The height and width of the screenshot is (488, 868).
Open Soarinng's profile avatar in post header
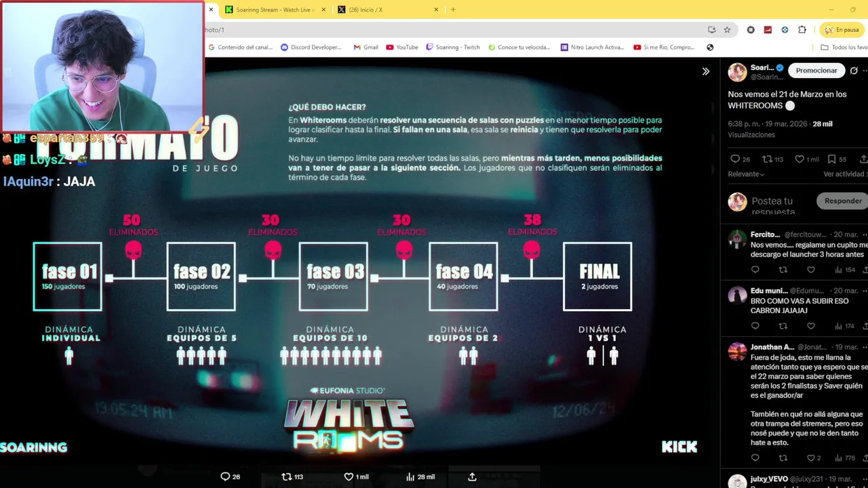click(x=737, y=72)
